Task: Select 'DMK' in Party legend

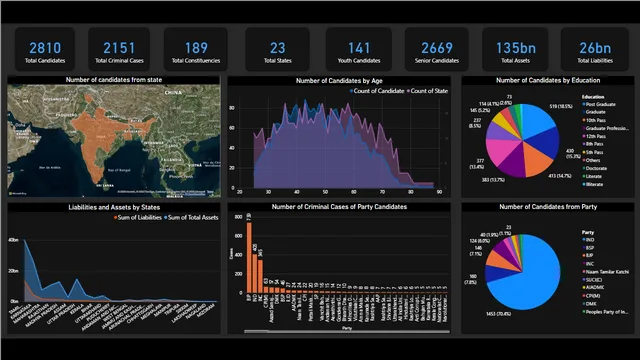Action: (x=589, y=304)
